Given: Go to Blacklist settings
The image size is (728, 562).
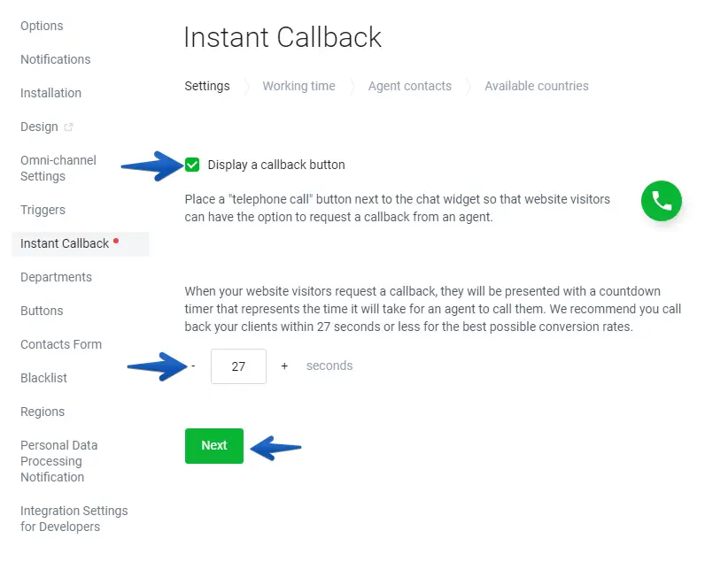Looking at the screenshot, I should [x=43, y=378].
